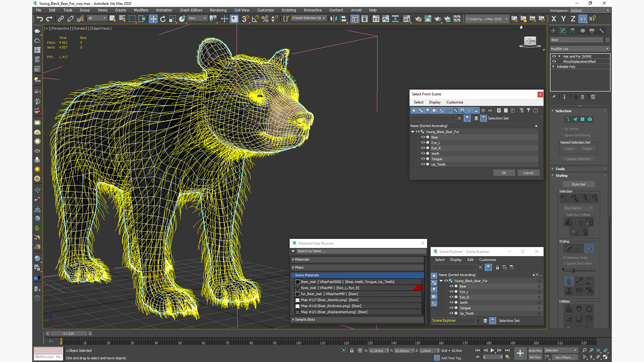The width and height of the screenshot is (644, 362).
Task: Click OK in Select From Scene
Action: tap(504, 173)
